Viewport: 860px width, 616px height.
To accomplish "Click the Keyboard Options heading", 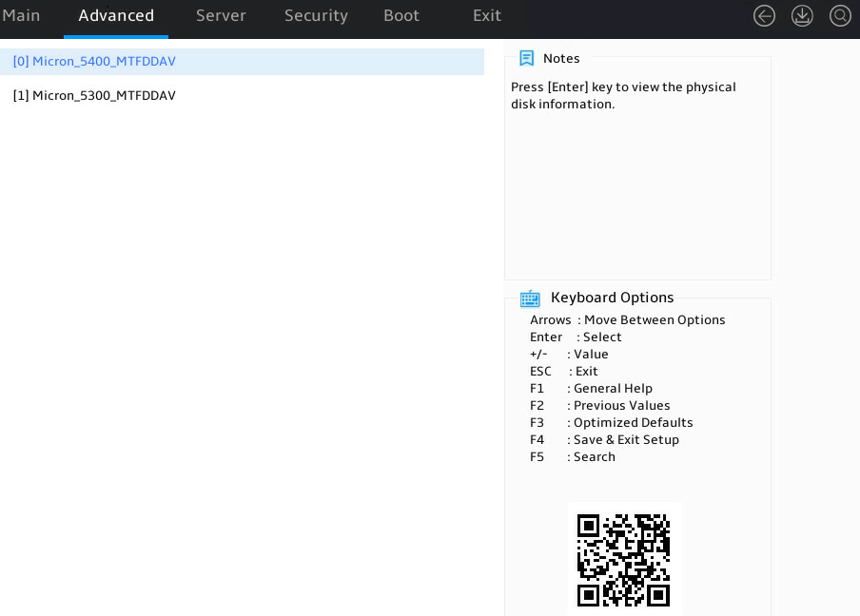I will coord(612,298).
